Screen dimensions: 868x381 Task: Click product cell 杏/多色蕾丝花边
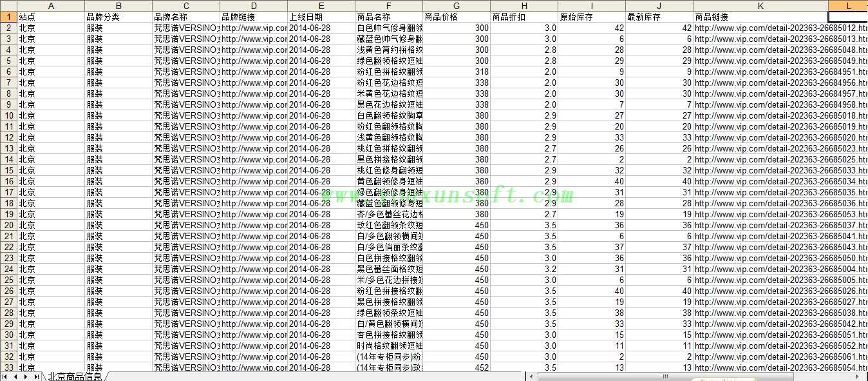pyautogui.click(x=389, y=214)
